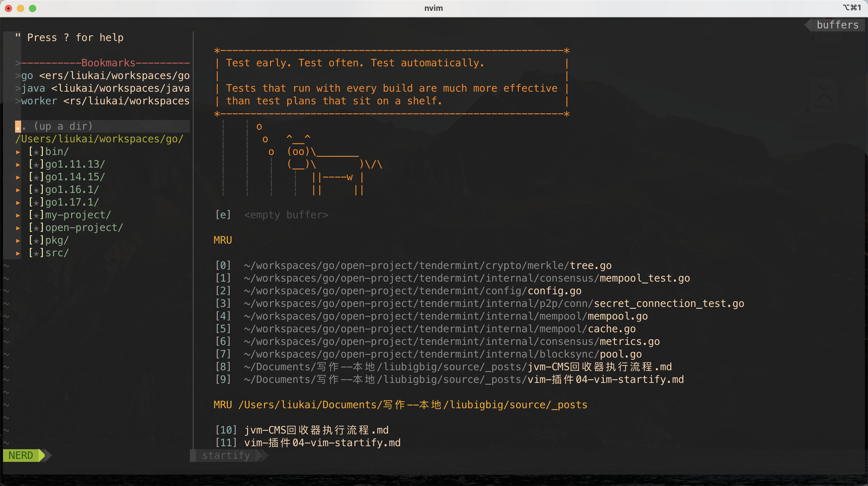Open the empty buffer entry [e]
The height and width of the screenshot is (486, 868).
click(272, 215)
